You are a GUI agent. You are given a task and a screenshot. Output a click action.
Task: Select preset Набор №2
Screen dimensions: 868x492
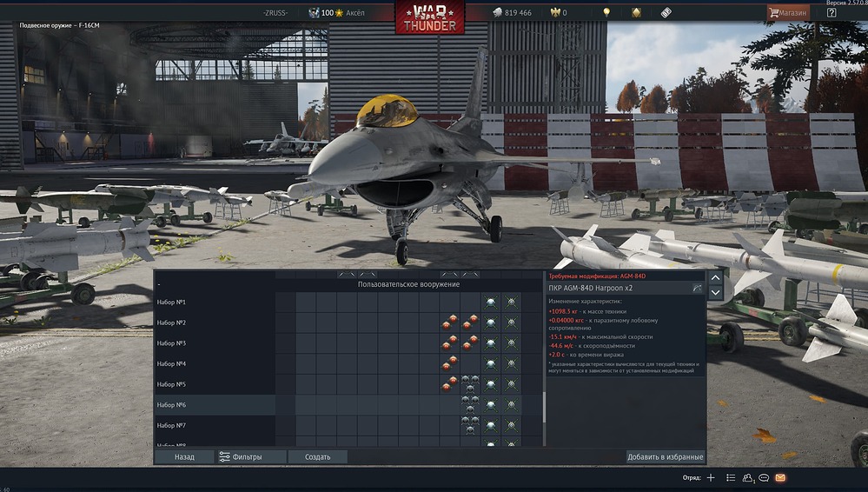215,322
